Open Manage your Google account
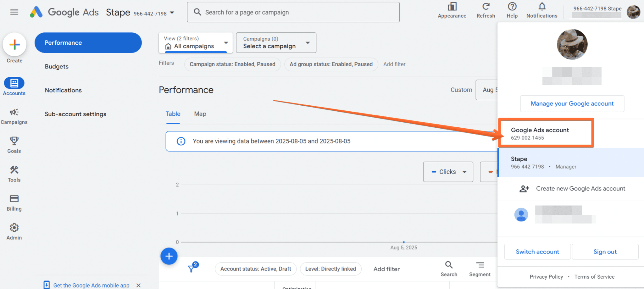 coord(572,103)
